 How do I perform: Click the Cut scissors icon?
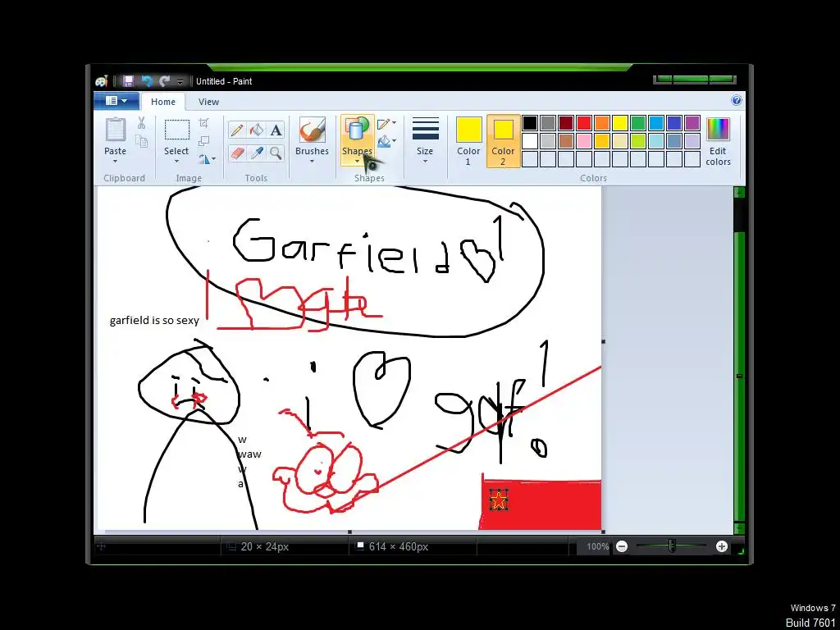[141, 123]
